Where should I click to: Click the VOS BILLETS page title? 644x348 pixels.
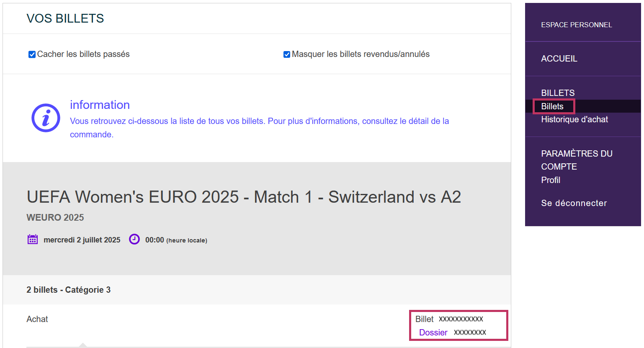coord(65,18)
